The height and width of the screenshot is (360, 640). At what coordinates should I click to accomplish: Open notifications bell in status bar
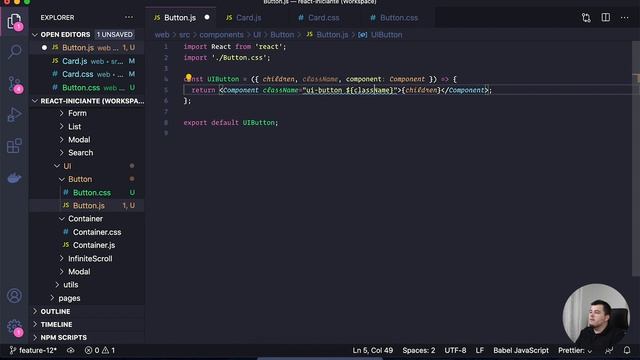(627, 350)
